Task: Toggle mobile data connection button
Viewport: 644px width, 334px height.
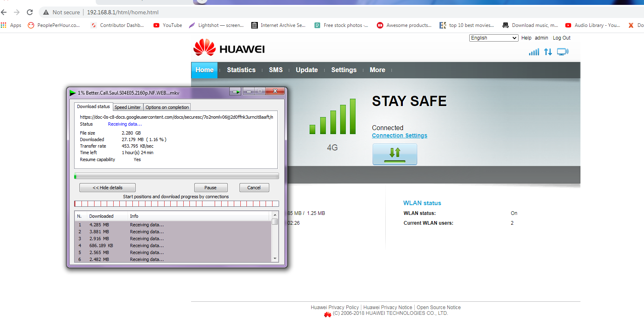Action: [x=395, y=154]
